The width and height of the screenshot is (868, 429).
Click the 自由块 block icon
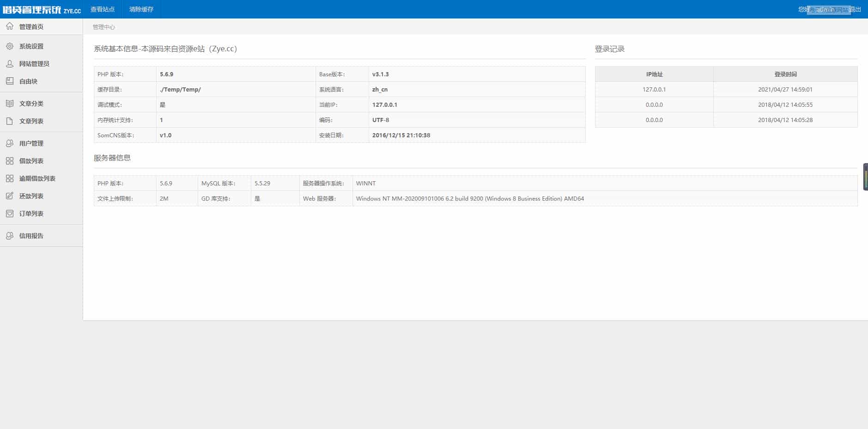pyautogui.click(x=10, y=81)
